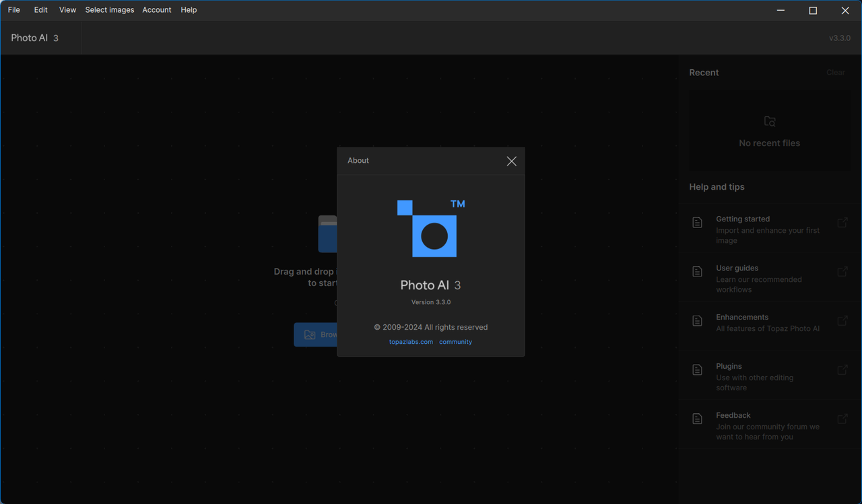862x504 pixels.
Task: Maximize the Photo AI window
Action: click(813, 10)
